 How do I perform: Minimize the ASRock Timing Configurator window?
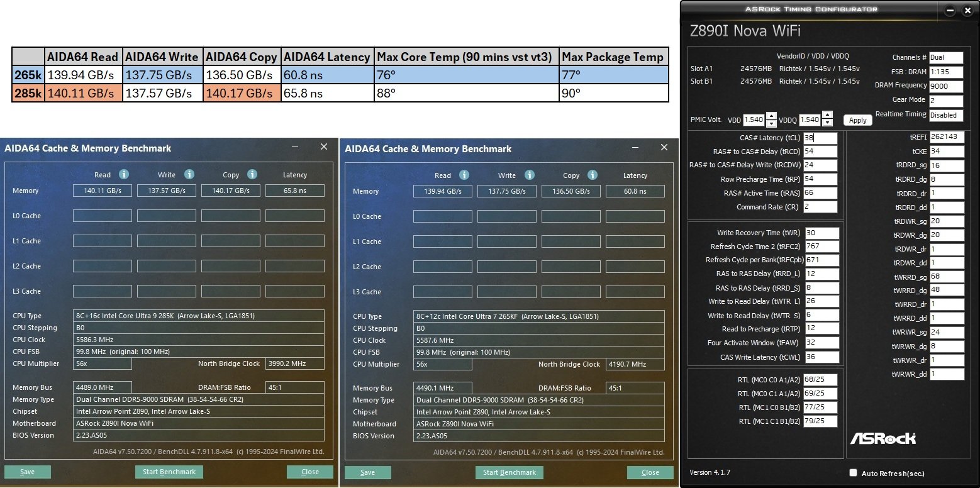pyautogui.click(x=950, y=11)
